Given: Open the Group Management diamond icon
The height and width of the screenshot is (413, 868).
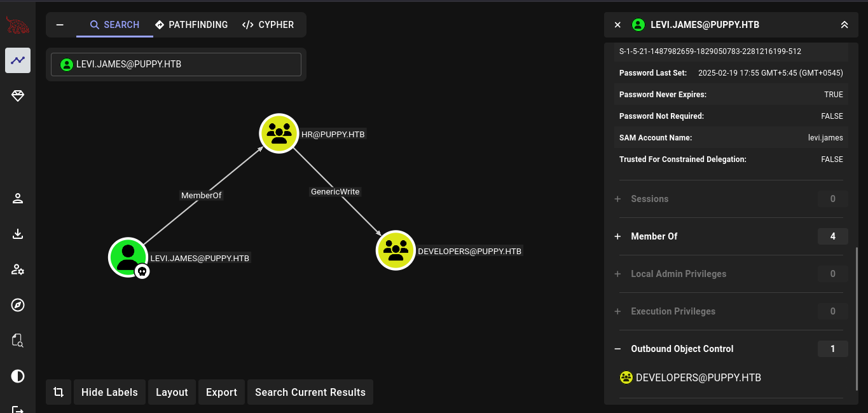Looking at the screenshot, I should pos(18,96).
